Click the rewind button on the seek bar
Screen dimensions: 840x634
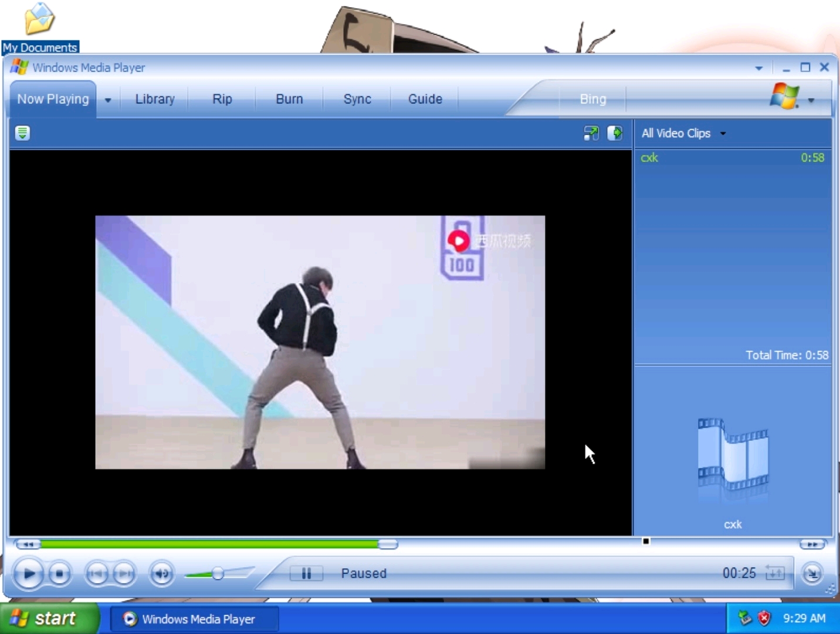click(28, 545)
